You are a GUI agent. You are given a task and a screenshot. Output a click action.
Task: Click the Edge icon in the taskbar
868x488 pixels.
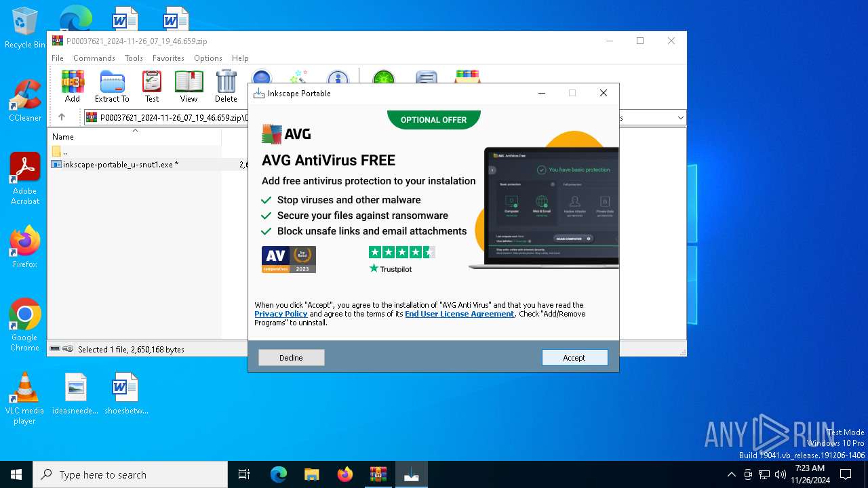(279, 474)
